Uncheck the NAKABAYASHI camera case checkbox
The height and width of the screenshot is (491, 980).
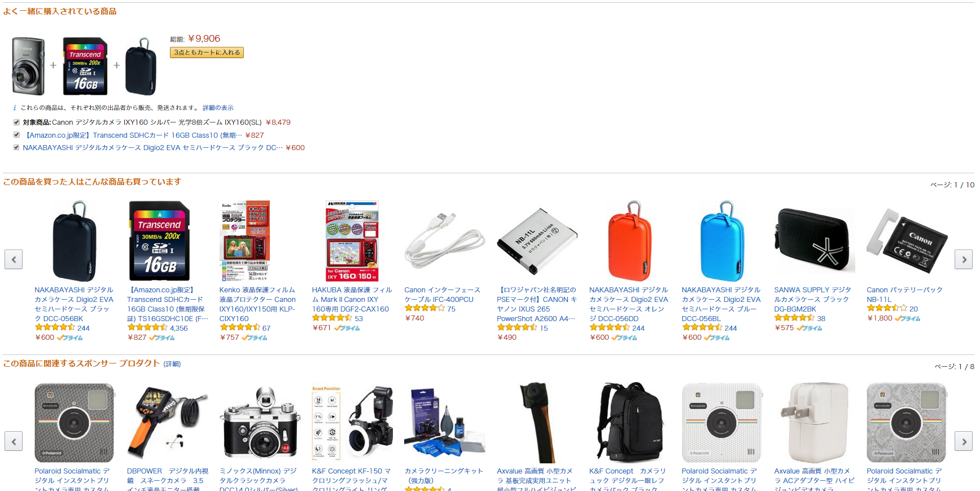tap(16, 147)
